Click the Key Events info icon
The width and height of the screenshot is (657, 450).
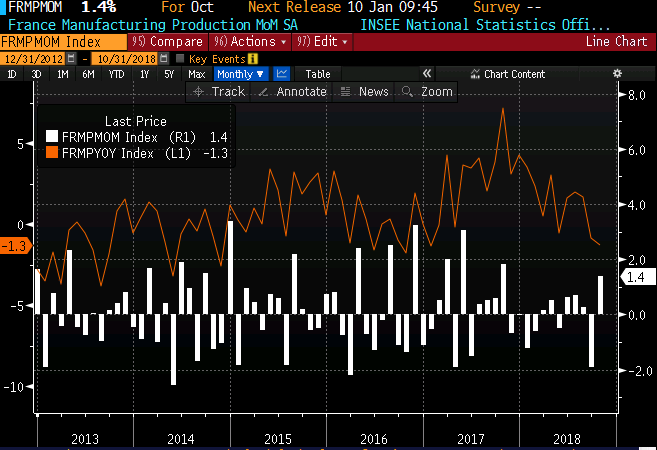[253, 59]
